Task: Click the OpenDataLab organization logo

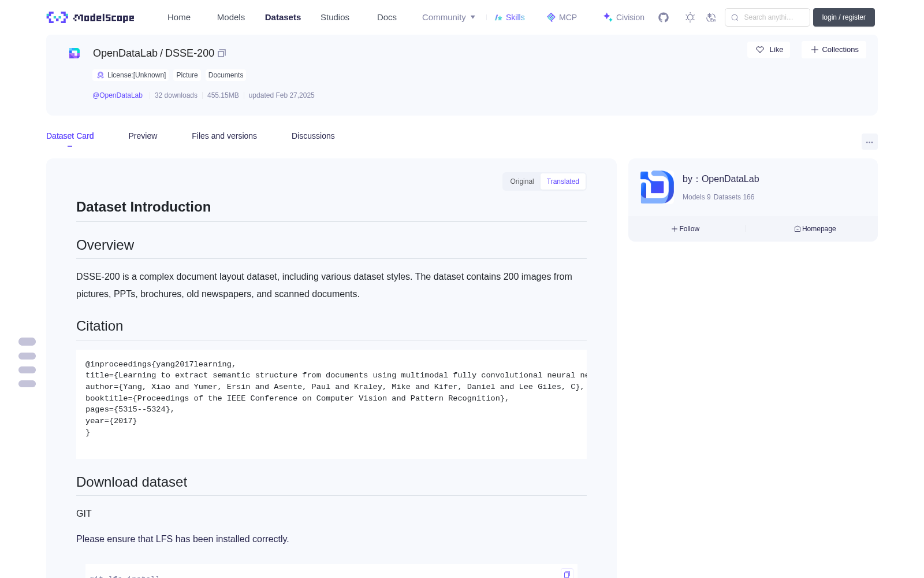Action: pyautogui.click(x=657, y=187)
